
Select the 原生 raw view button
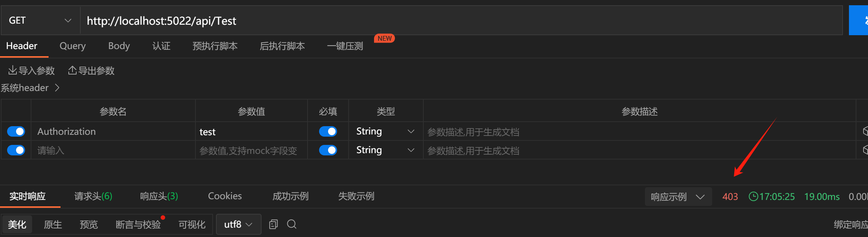[x=53, y=224]
